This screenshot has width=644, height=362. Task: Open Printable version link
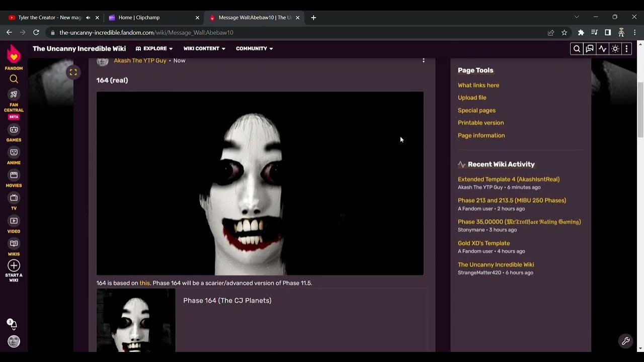(480, 123)
